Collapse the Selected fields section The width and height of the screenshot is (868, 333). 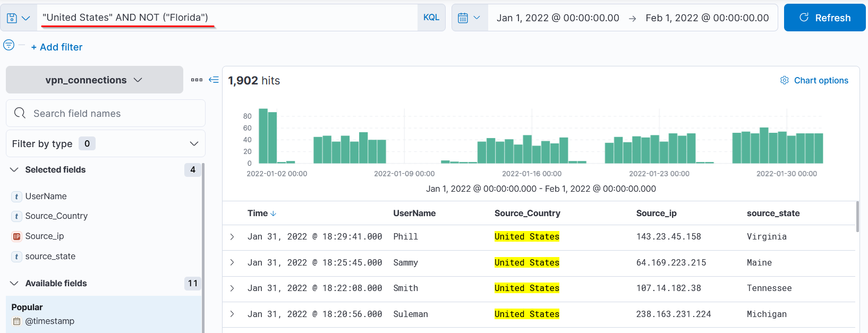pyautogui.click(x=14, y=170)
